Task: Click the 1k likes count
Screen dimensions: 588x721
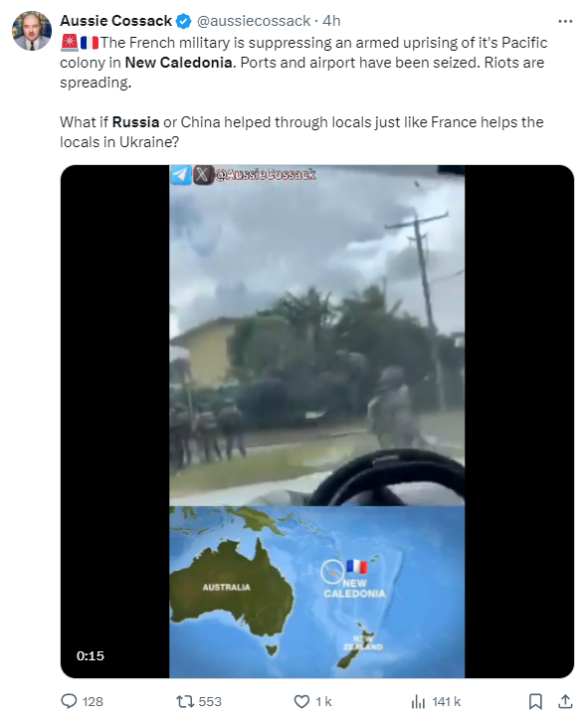Action: click(x=323, y=702)
